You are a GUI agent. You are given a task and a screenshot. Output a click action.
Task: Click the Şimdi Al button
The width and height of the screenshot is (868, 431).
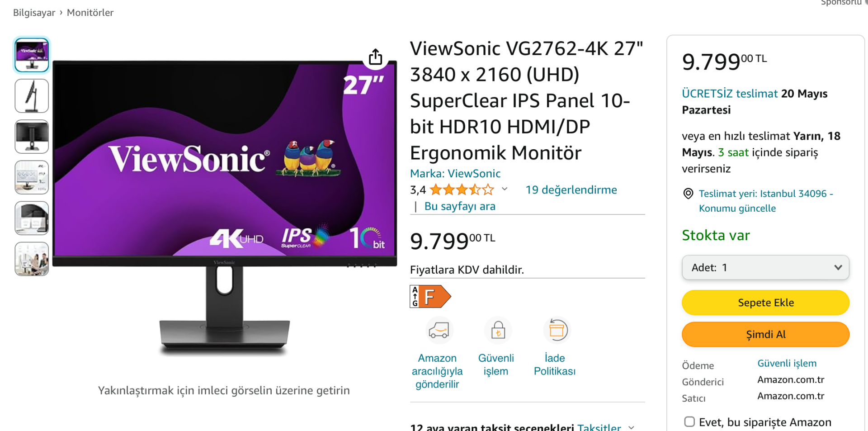(x=765, y=334)
